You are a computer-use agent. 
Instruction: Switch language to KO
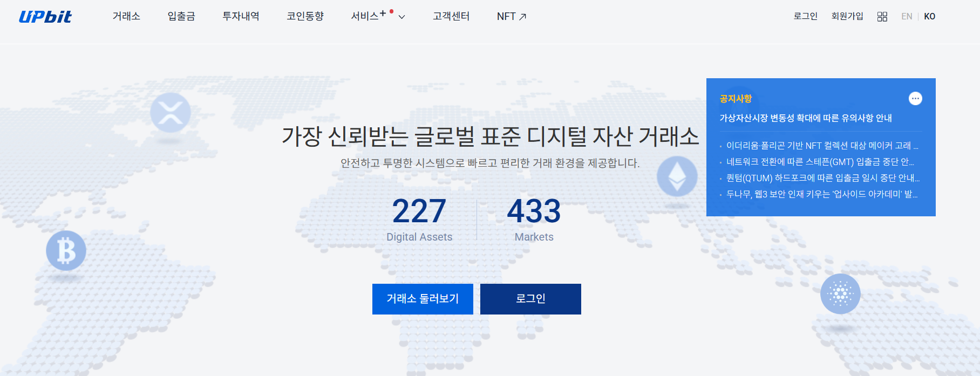[929, 17]
